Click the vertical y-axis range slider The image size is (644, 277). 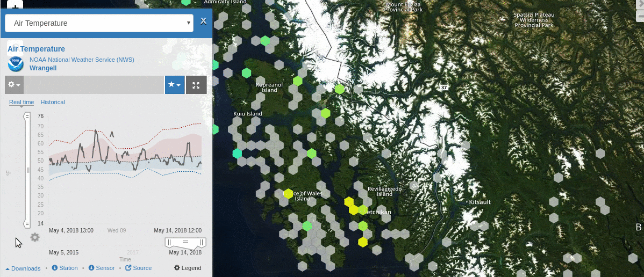click(27, 170)
